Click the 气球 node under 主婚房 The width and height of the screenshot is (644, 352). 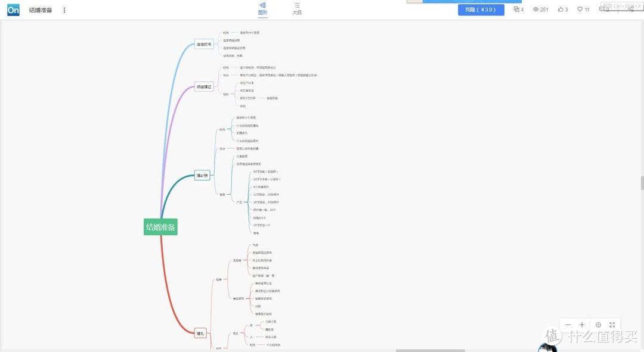coord(255,245)
